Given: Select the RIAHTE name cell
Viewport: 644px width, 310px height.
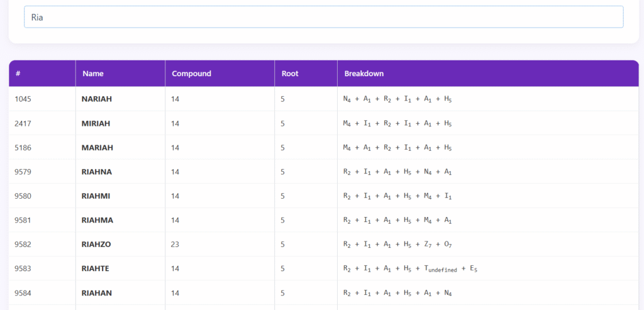Looking at the screenshot, I should click(96, 268).
